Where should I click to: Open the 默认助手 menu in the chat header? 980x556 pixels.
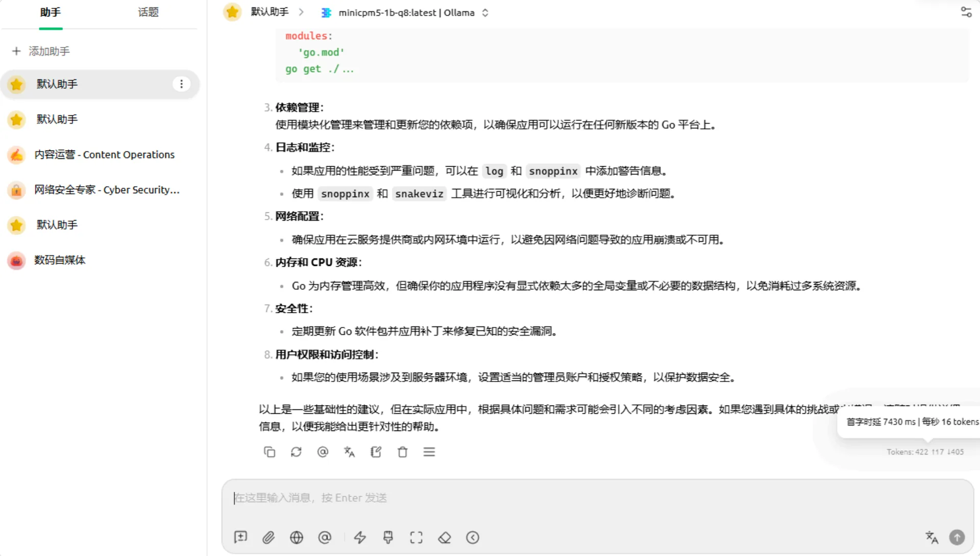point(269,12)
